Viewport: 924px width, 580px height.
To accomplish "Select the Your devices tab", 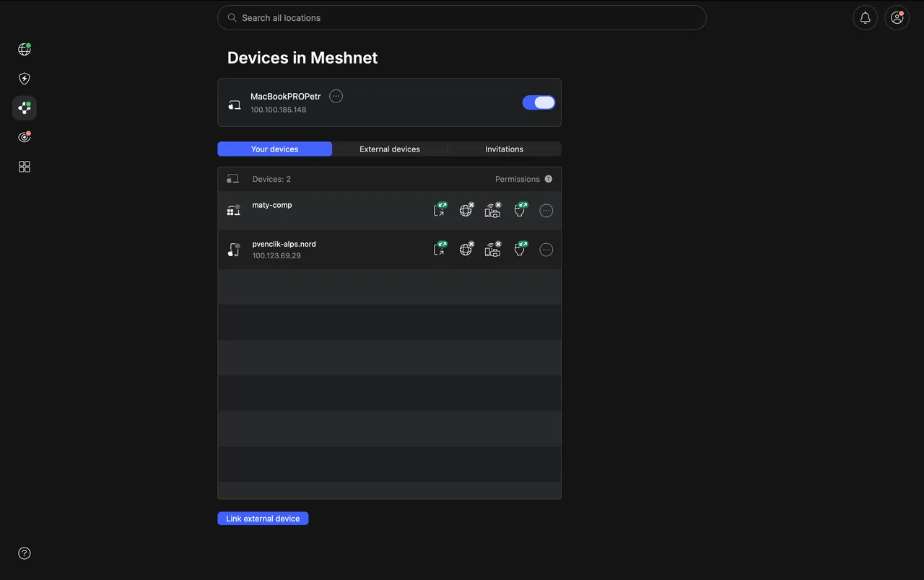I will pos(274,149).
